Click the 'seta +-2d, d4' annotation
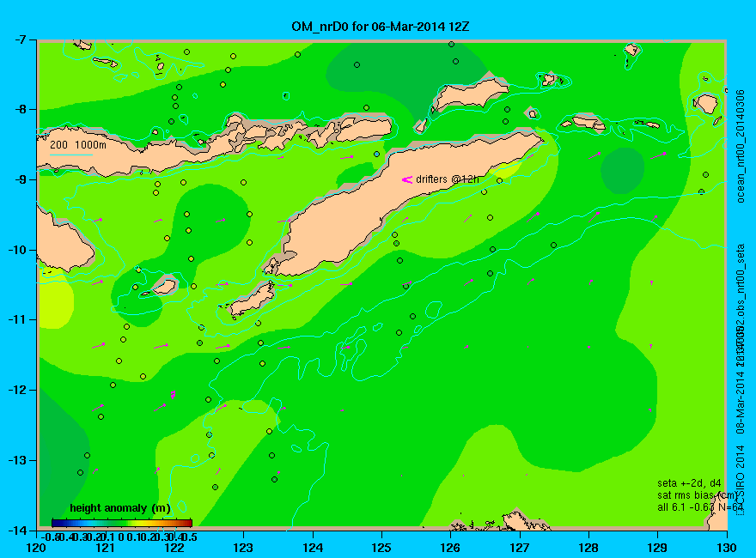Screen dimensions: 756x558 pos(690,483)
